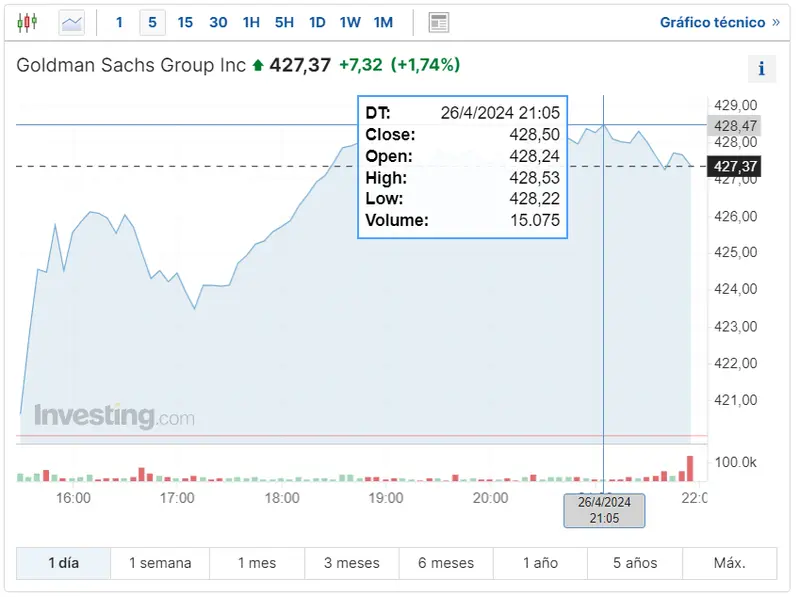Screen dimensions: 800x597
Task: Select the 5H interval option
Action: pos(284,22)
